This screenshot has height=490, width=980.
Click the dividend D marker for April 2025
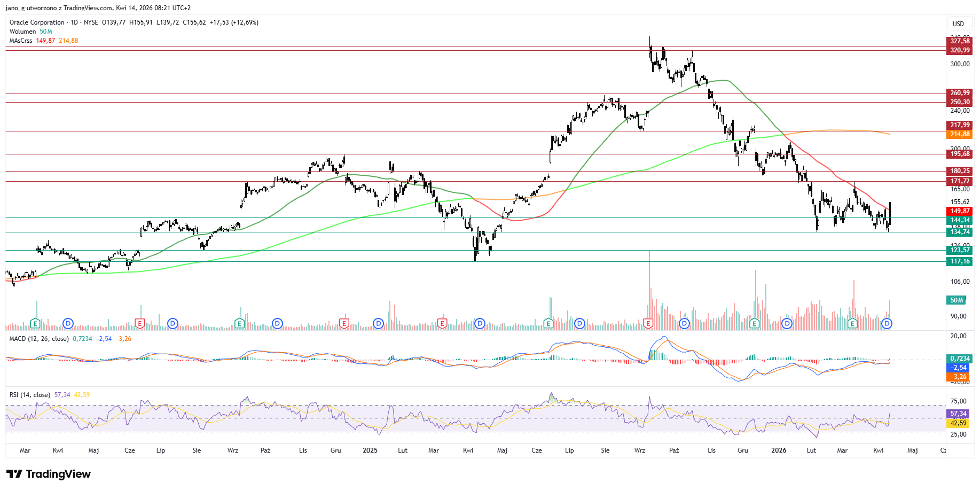point(480,323)
